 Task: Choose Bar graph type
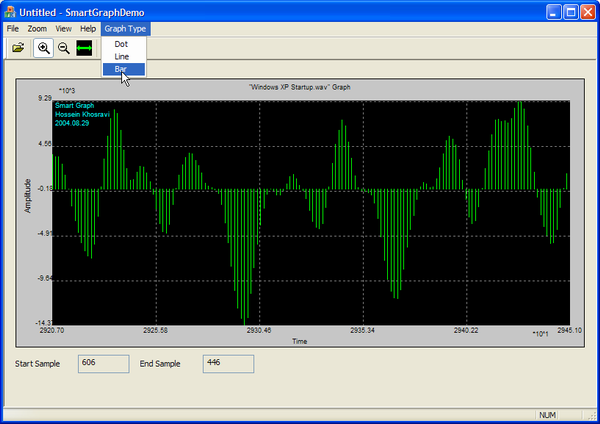[x=124, y=69]
